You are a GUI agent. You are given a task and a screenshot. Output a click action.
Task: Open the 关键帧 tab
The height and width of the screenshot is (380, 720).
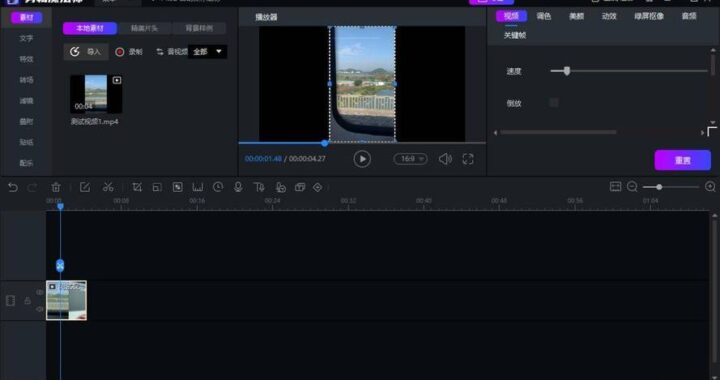(515, 35)
